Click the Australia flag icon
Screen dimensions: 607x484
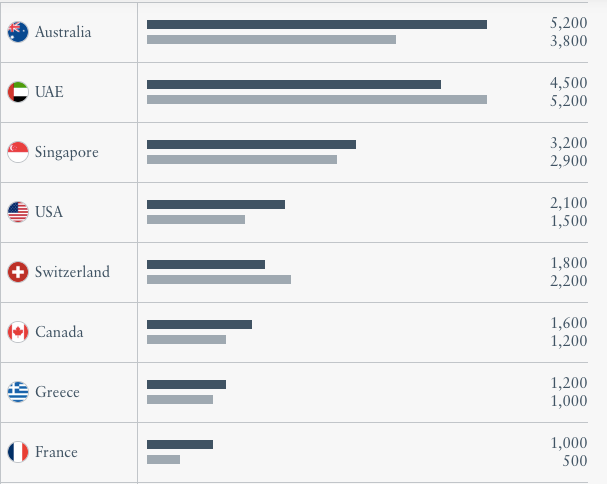click(18, 32)
